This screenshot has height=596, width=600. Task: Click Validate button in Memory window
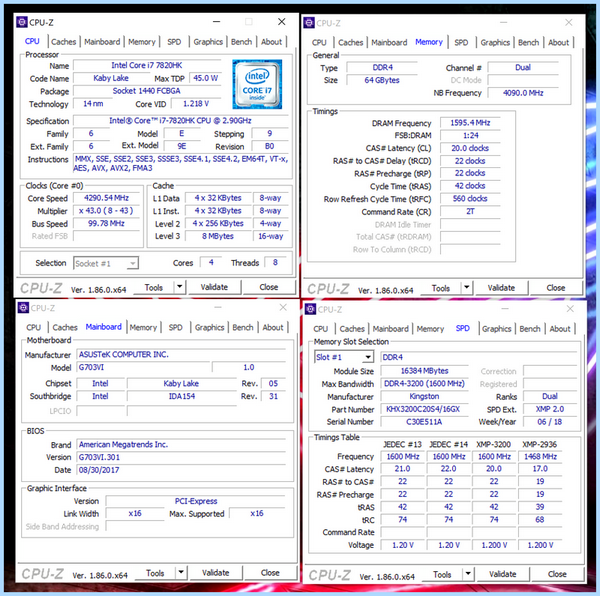[x=501, y=288]
